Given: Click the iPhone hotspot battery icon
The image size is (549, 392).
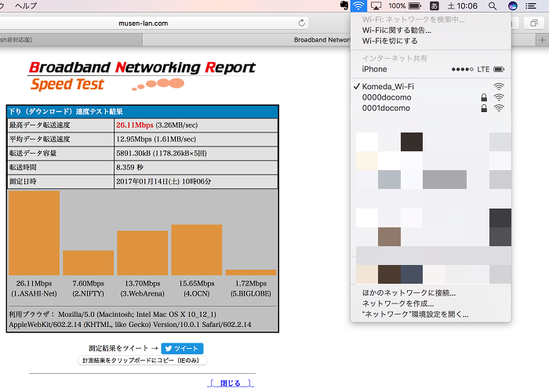Looking at the screenshot, I should [499, 69].
